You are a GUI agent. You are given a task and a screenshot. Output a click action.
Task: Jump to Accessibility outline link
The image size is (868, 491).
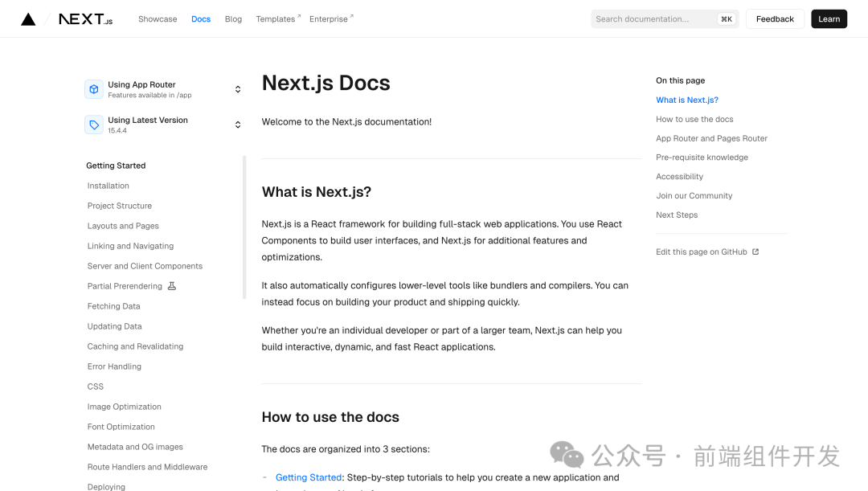(679, 177)
